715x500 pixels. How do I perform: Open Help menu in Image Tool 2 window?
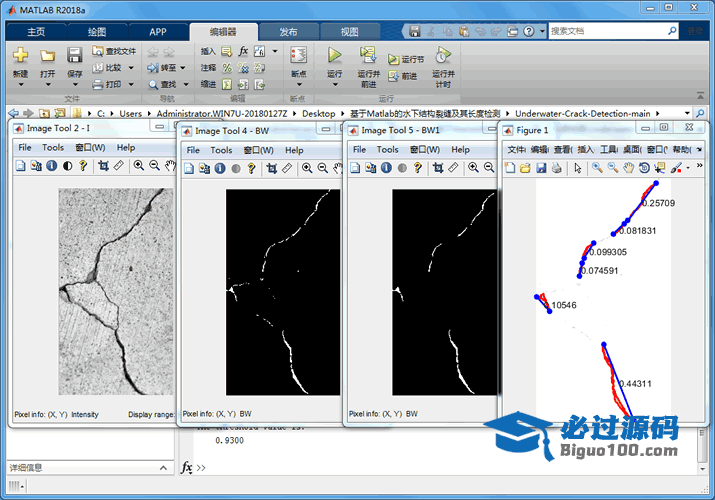126,148
